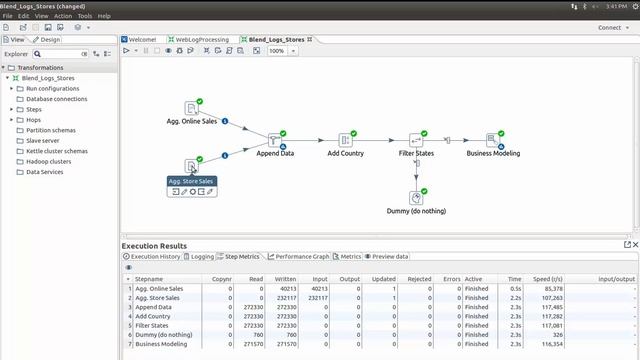Click the Explorer search field
Screen dimensions: 640x360
click(x=61, y=54)
